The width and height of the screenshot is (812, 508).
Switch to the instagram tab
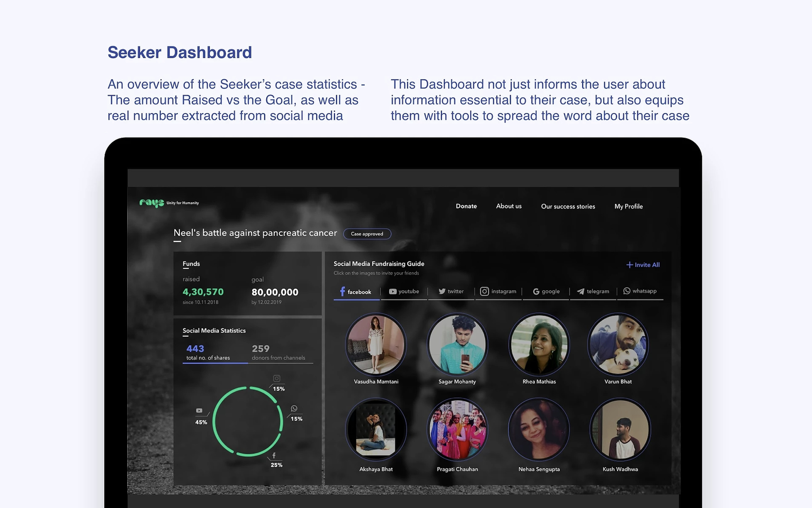coord(498,291)
